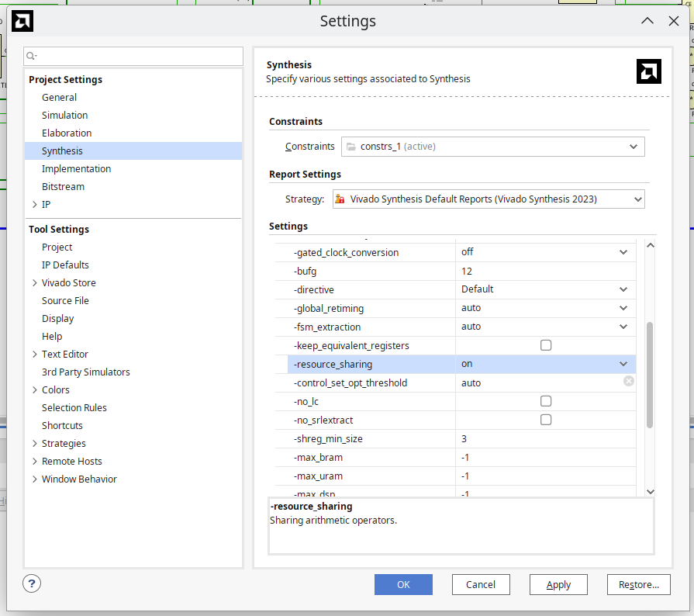Viewport: 694px width, 616px height.
Task: Open help with the question mark icon
Action: pyautogui.click(x=32, y=583)
